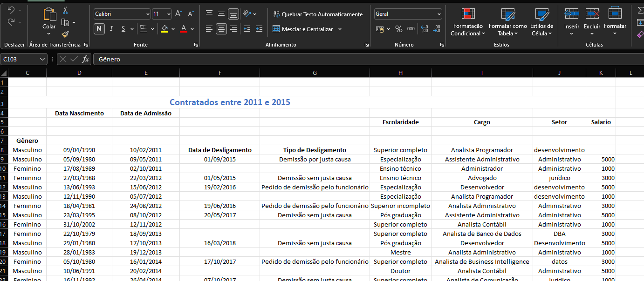Toggle underline S formatting
Screen dimensions: 644x281
pyautogui.click(x=123, y=29)
